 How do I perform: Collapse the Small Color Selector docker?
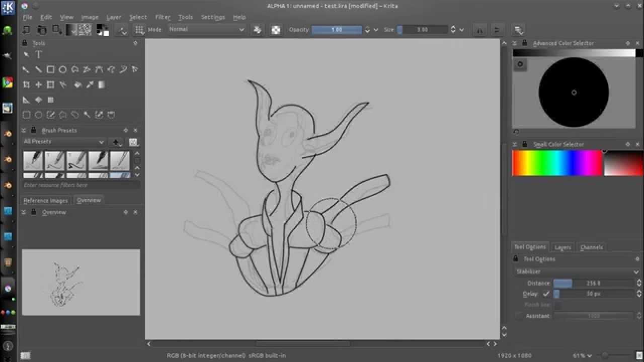click(515, 144)
